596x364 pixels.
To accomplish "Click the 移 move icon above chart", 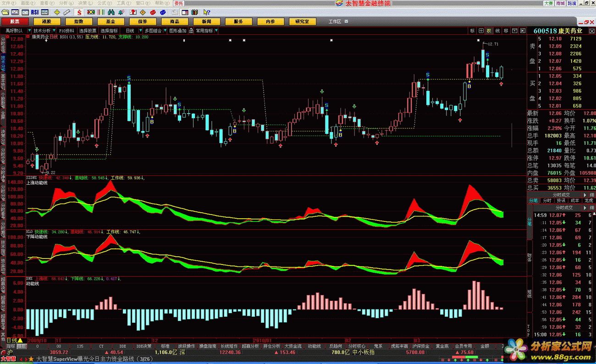I will pos(506,31).
